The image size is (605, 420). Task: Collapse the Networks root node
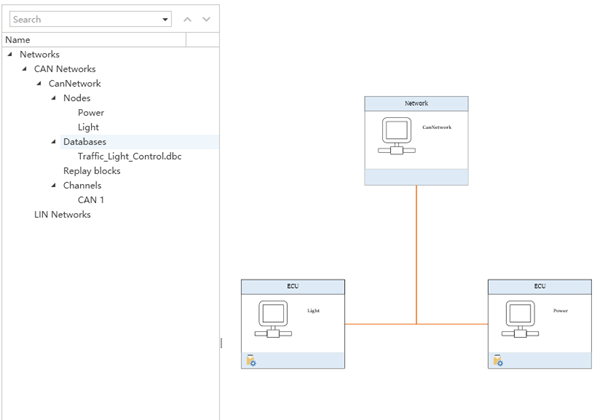click(x=10, y=54)
